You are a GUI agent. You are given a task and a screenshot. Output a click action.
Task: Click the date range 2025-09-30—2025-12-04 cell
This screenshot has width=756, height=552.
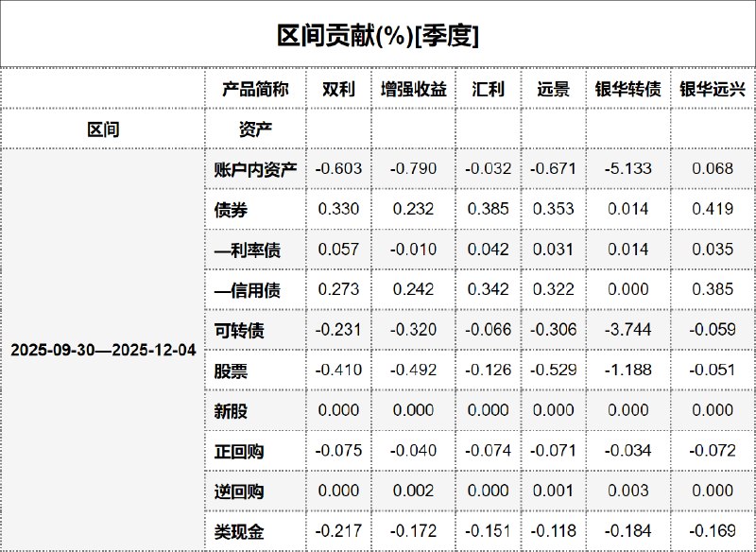click(103, 350)
